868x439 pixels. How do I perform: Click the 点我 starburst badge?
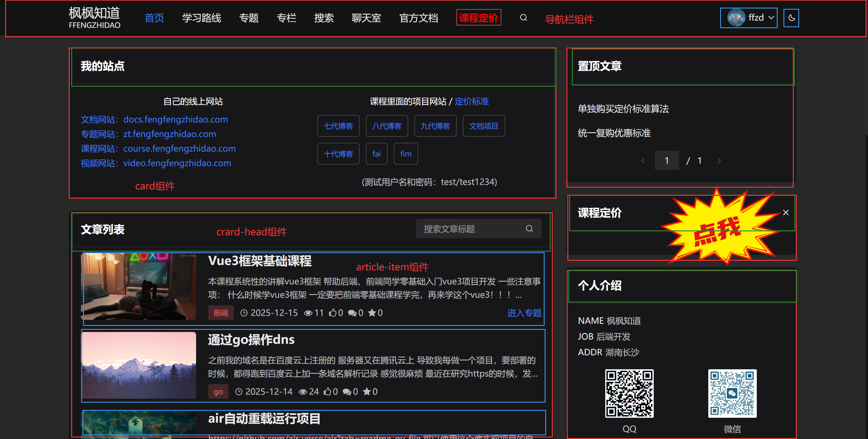point(717,231)
